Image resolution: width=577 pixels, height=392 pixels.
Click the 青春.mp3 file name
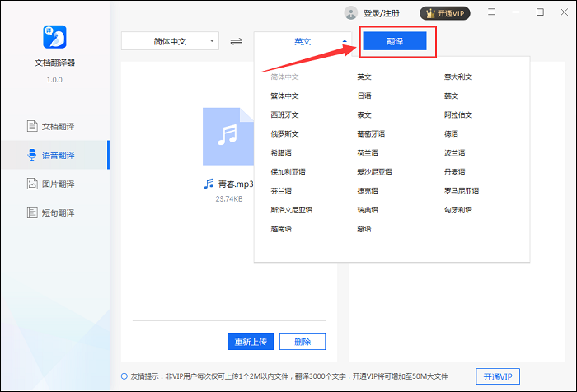(x=236, y=184)
